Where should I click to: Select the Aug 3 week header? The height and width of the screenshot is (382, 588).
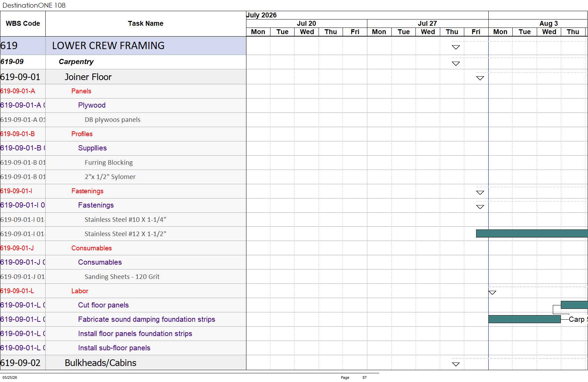tap(549, 23)
